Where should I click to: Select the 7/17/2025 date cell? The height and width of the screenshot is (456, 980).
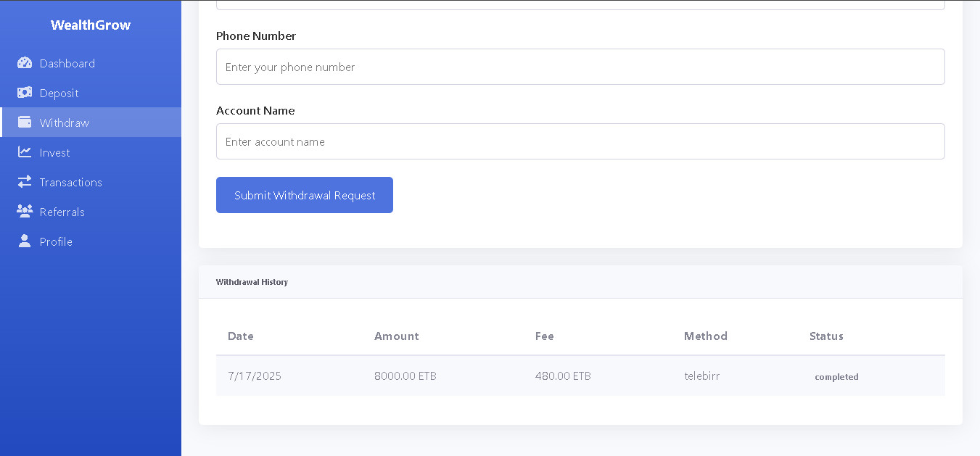pyautogui.click(x=255, y=376)
